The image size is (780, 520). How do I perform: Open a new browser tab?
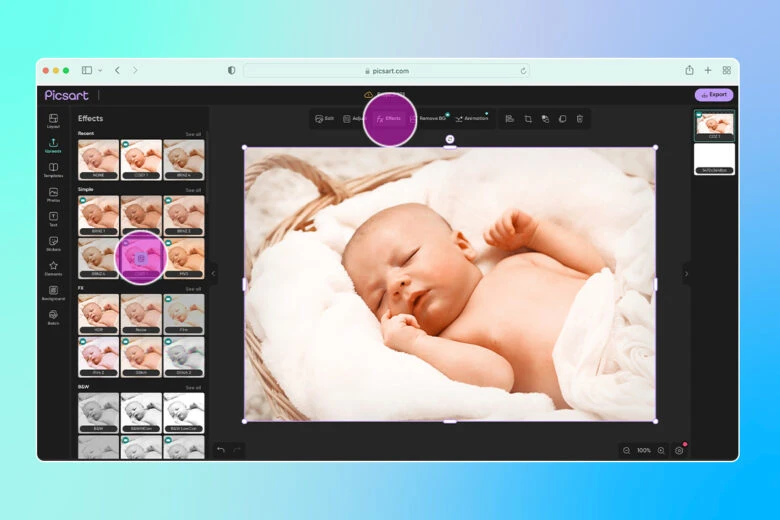pyautogui.click(x=708, y=71)
